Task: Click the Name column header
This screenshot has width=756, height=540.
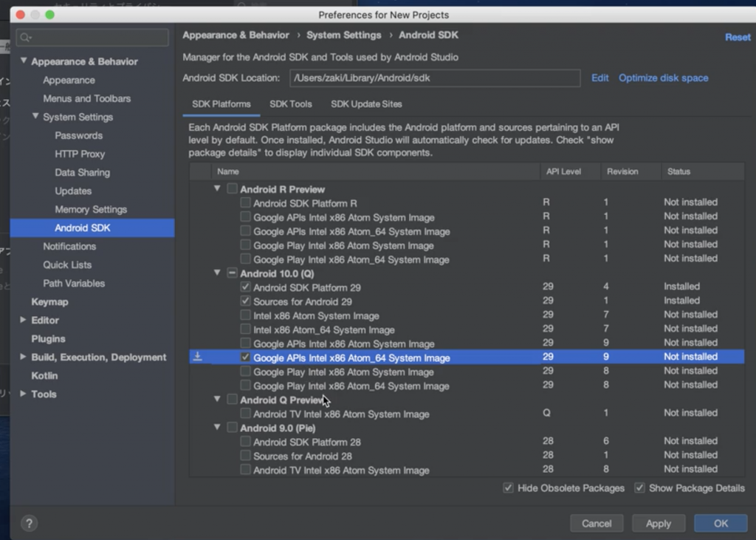Action: coord(376,171)
